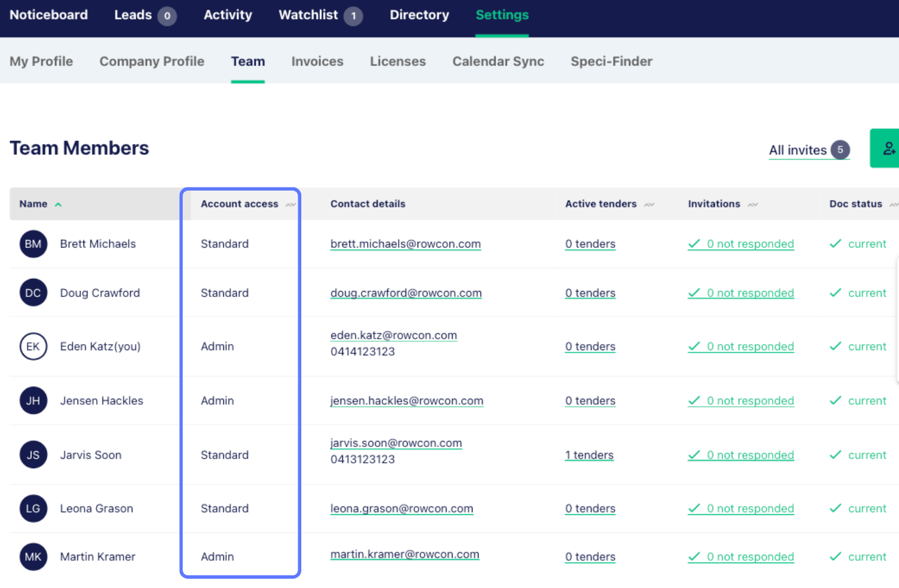Open the jensen.hackles@rowcon.com email link

click(407, 400)
